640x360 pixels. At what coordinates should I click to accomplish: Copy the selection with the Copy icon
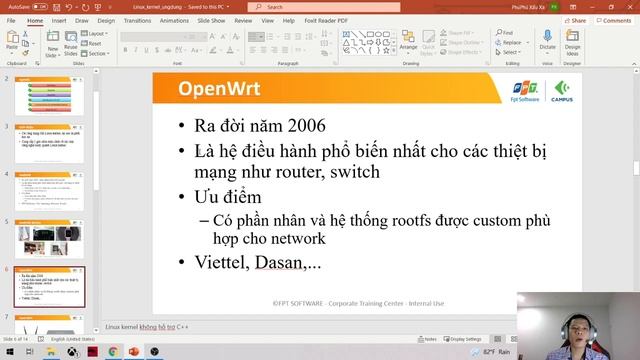pos(25,43)
